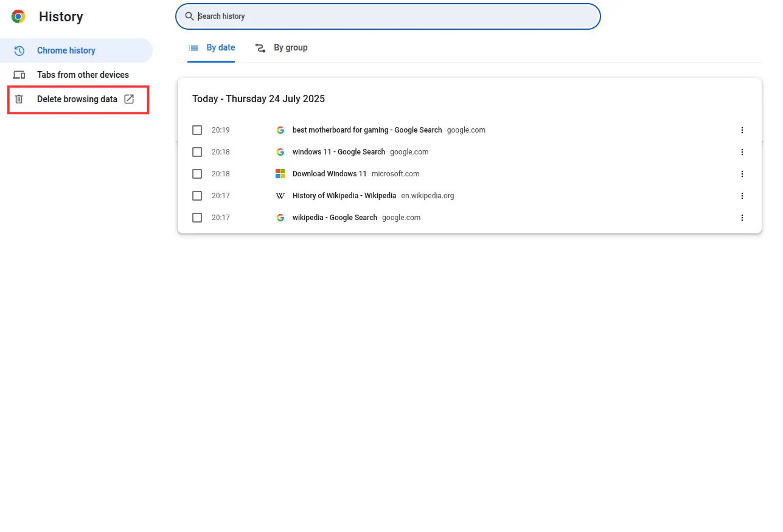Click the devices icon beside Tabs from other devices
Viewport: 783px width, 532px height.
pyautogui.click(x=19, y=75)
